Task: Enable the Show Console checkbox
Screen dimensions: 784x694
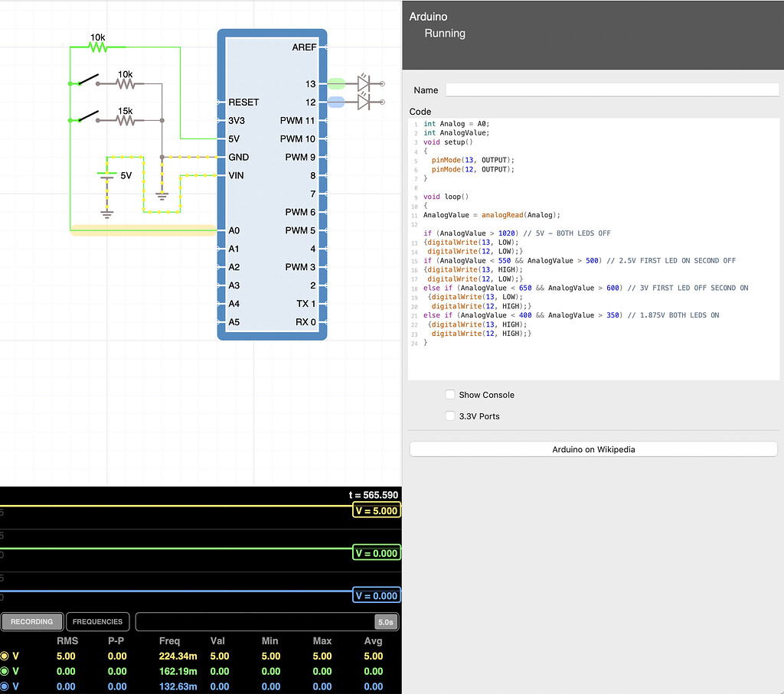Action: [x=450, y=395]
